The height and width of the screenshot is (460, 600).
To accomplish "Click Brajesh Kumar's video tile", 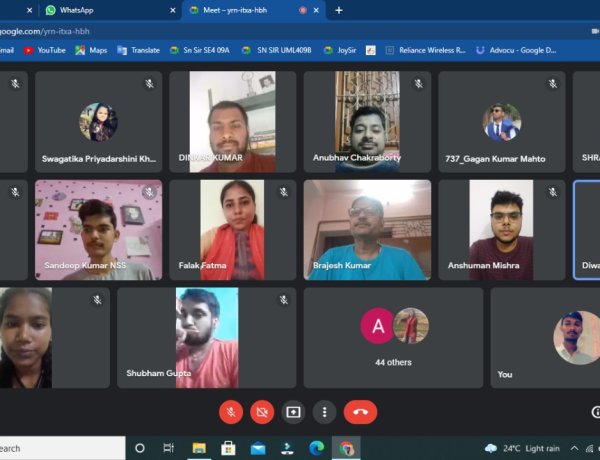I will pos(367,230).
